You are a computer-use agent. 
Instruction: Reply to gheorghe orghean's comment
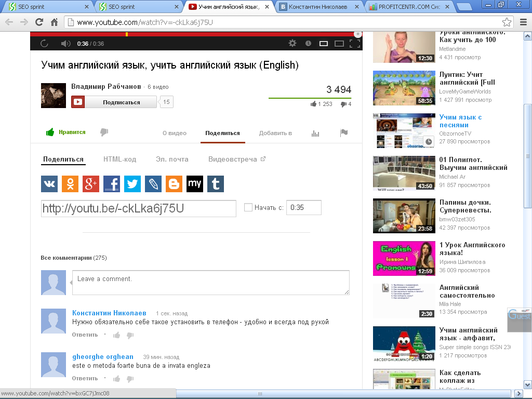click(85, 378)
